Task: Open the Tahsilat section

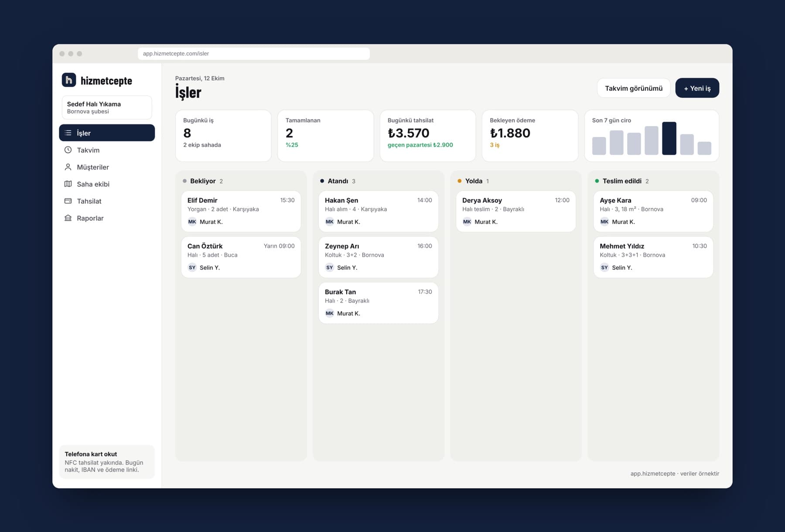Action: [x=107, y=201]
